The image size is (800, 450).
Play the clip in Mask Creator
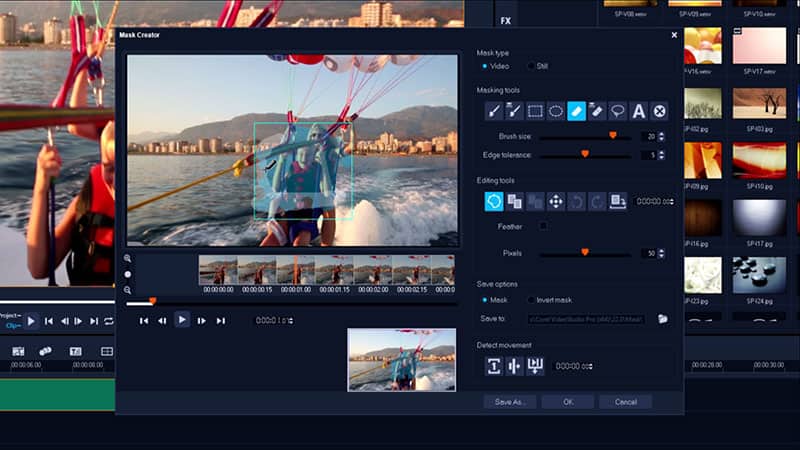182,320
